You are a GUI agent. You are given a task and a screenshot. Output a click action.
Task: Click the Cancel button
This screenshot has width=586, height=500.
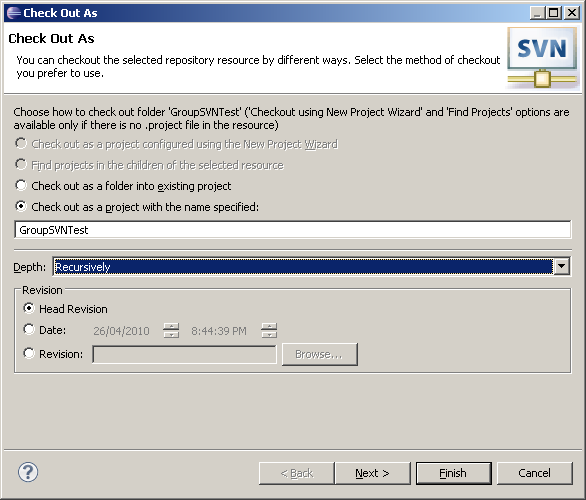pyautogui.click(x=535, y=473)
